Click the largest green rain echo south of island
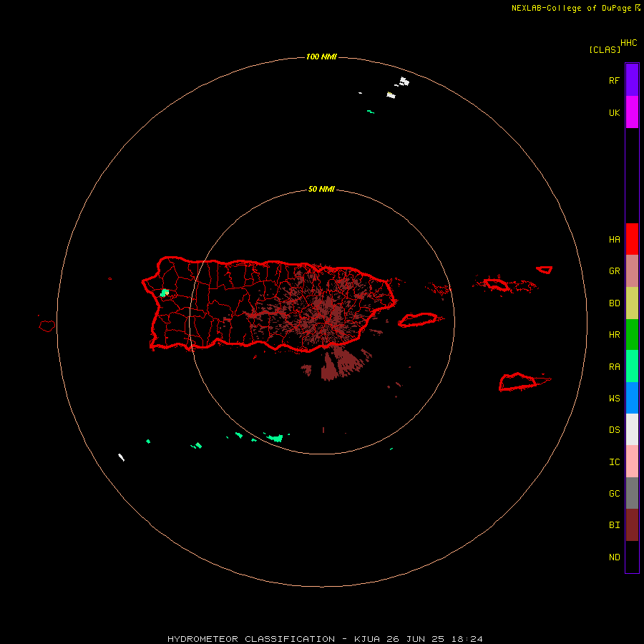The height and width of the screenshot is (644, 644). pyautogui.click(x=275, y=438)
